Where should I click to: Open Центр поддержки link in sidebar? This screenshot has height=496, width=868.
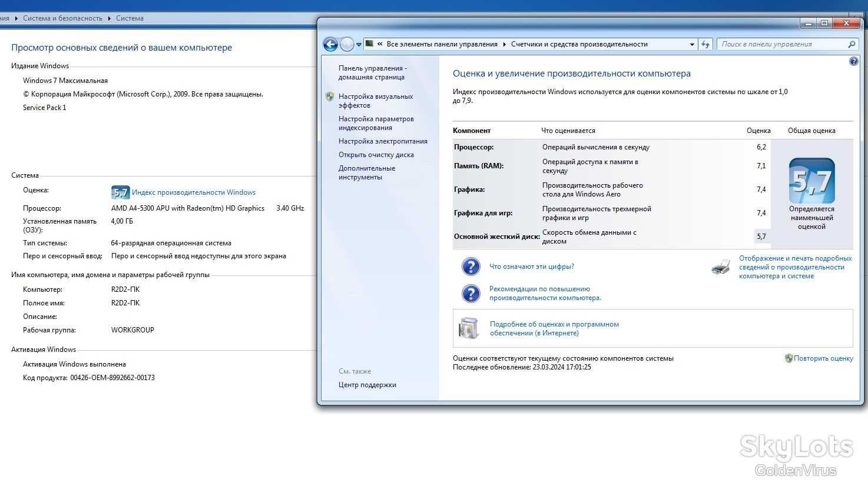point(367,385)
